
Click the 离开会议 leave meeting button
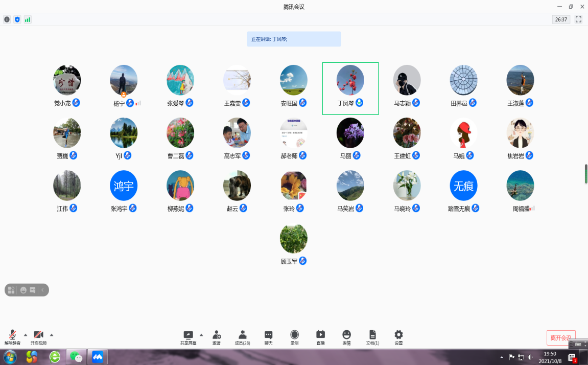click(561, 338)
